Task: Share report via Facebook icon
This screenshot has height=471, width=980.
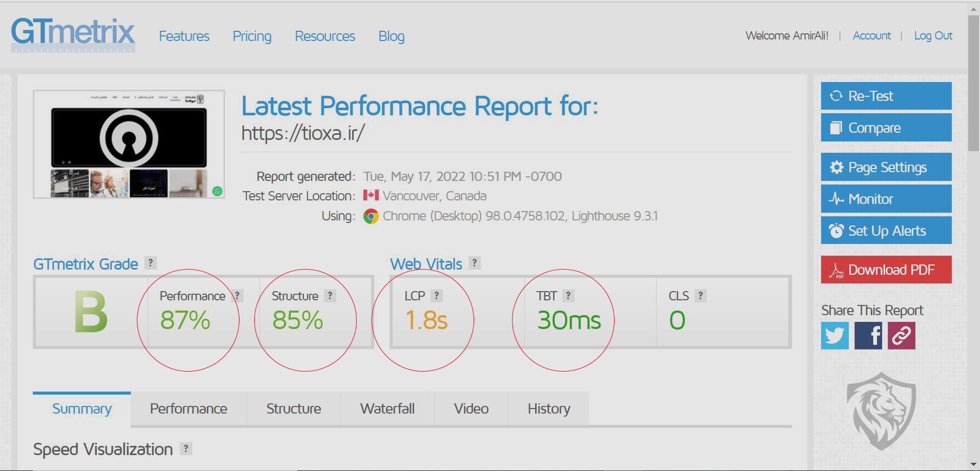Action: point(868,336)
